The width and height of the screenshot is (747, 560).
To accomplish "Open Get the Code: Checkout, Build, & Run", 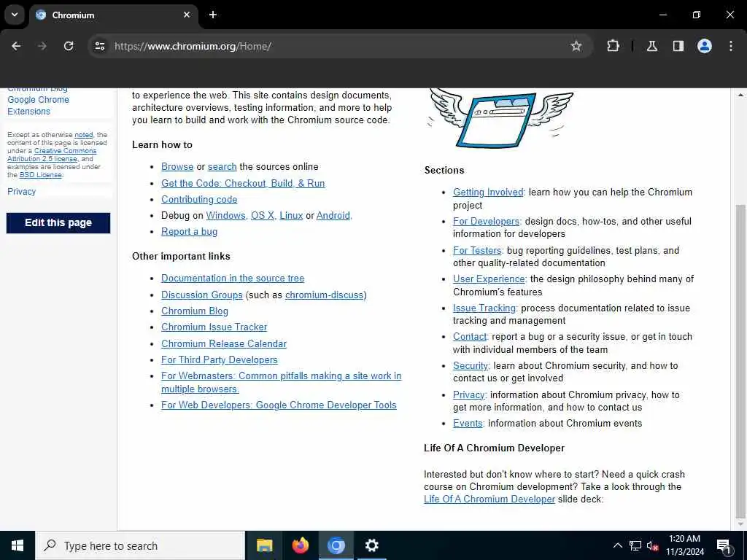I will point(243,183).
